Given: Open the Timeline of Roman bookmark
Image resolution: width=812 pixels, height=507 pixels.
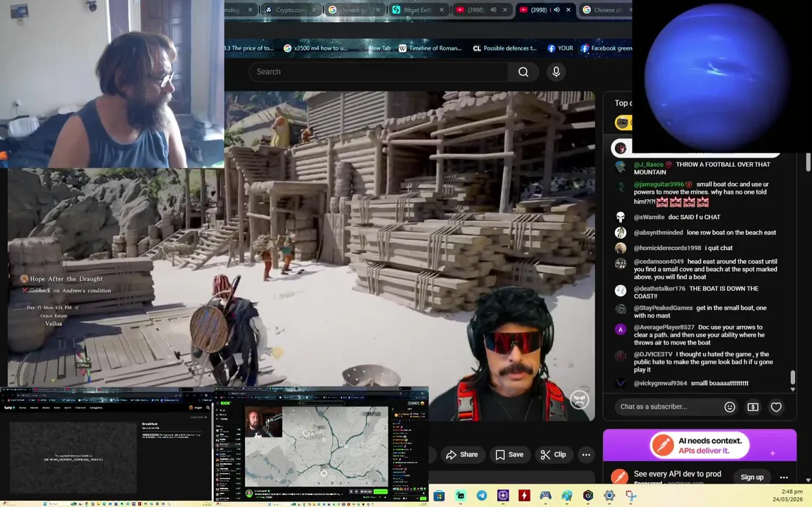Looking at the screenshot, I should click(431, 48).
